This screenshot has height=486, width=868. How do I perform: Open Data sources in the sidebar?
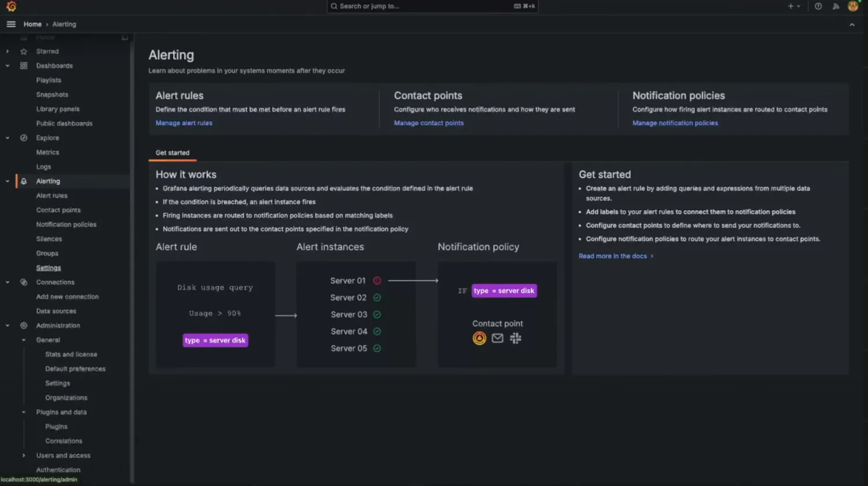56,312
